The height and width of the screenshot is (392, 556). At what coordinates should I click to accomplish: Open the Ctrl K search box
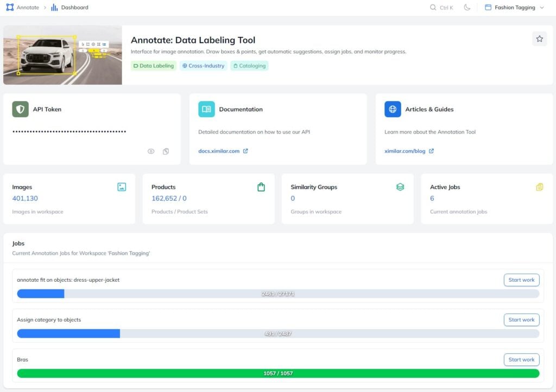441,8
